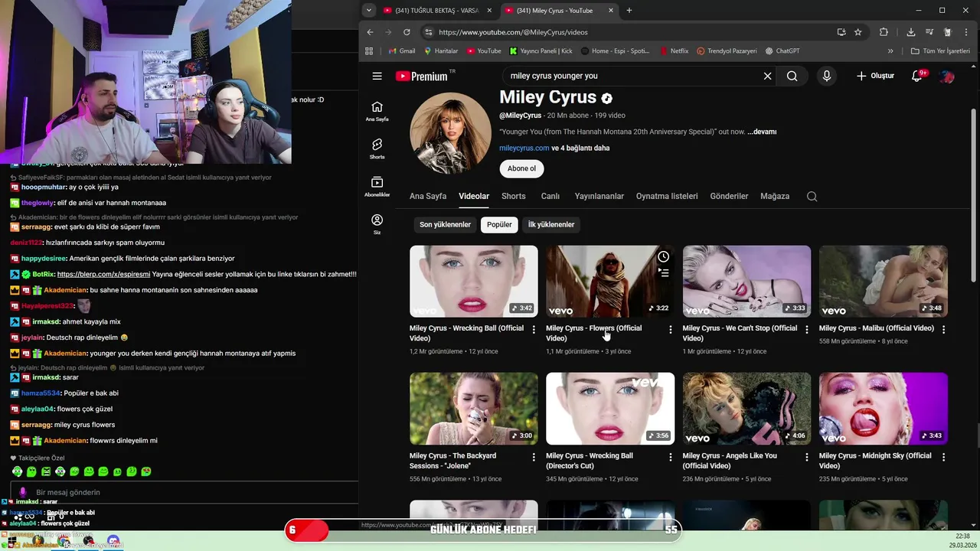Click Abone ol subscribe button
The image size is (980, 551).
click(x=521, y=168)
